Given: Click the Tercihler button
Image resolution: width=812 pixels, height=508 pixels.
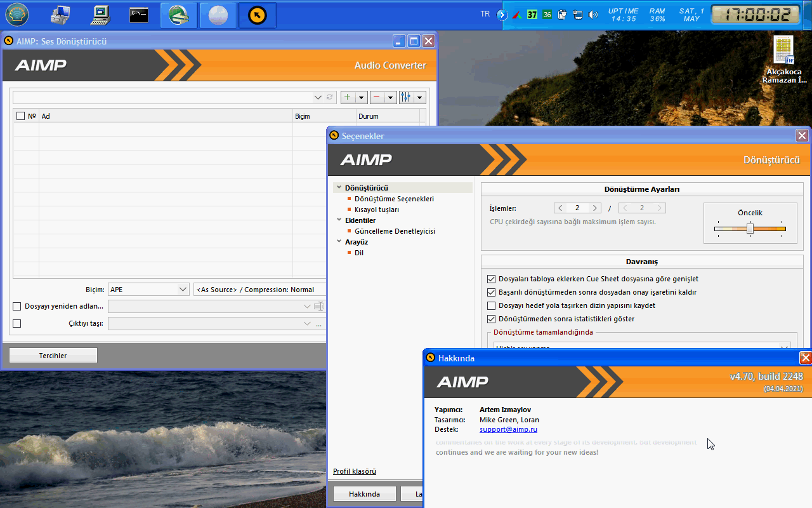Looking at the screenshot, I should coord(53,356).
